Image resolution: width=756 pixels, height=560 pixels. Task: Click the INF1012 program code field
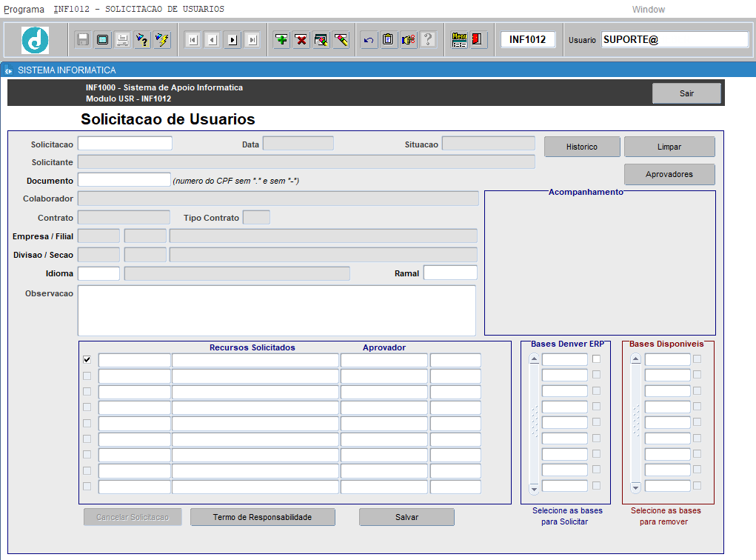coord(527,39)
